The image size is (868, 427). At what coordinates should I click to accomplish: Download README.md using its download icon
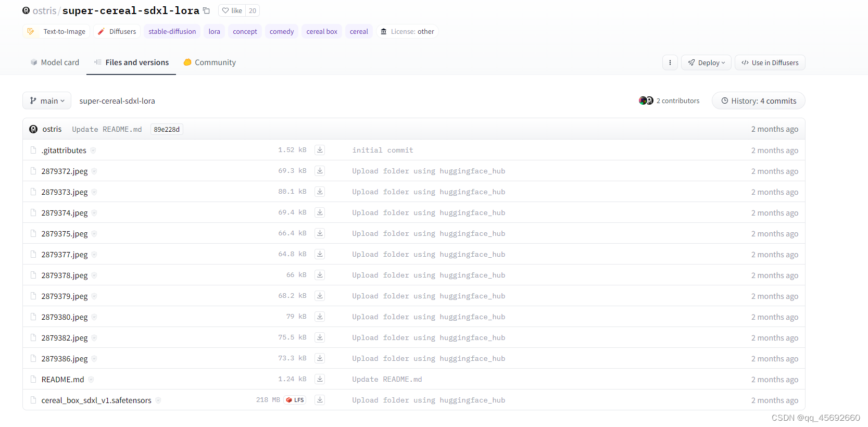click(320, 379)
